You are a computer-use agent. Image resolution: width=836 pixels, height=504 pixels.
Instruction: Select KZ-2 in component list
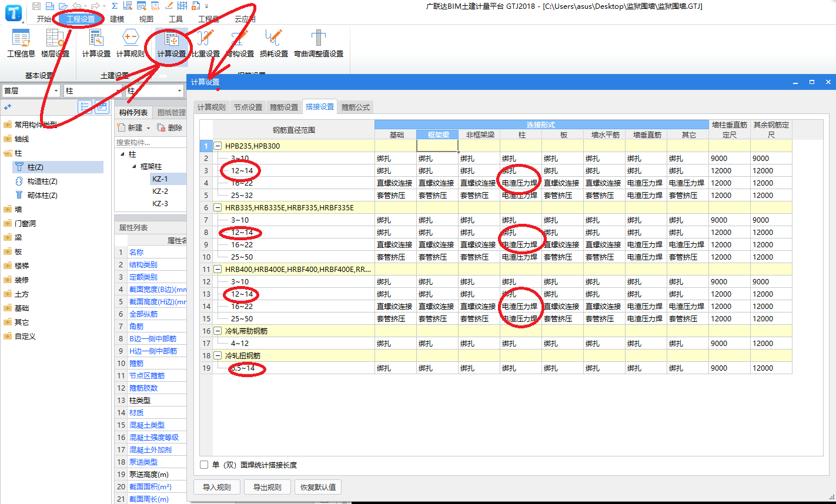click(160, 191)
